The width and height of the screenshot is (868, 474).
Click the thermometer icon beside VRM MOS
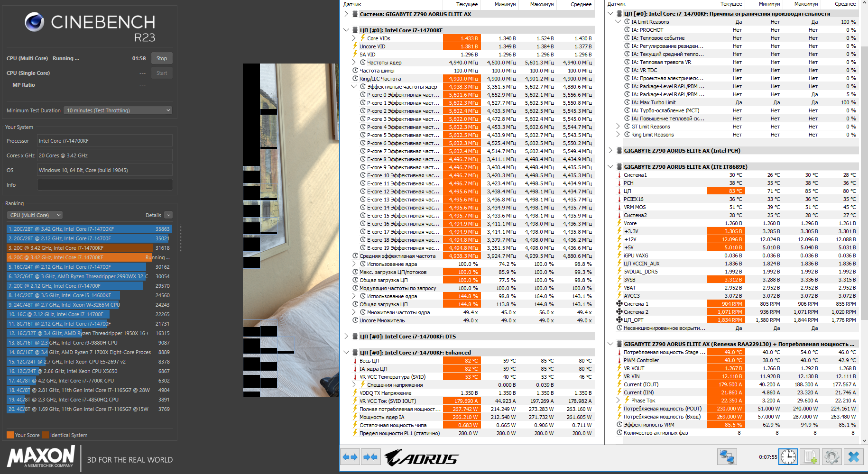619,207
